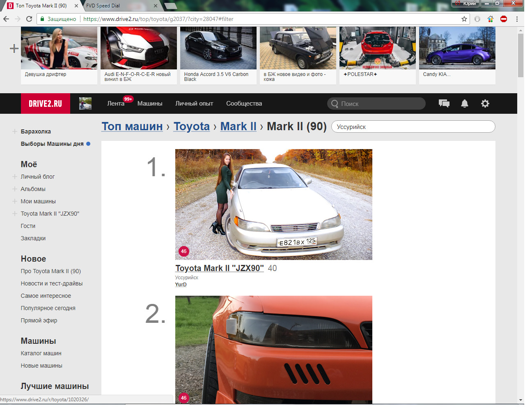The image size is (532, 414).
Task: Click the secure padlock icon in address bar
Action: [42, 19]
